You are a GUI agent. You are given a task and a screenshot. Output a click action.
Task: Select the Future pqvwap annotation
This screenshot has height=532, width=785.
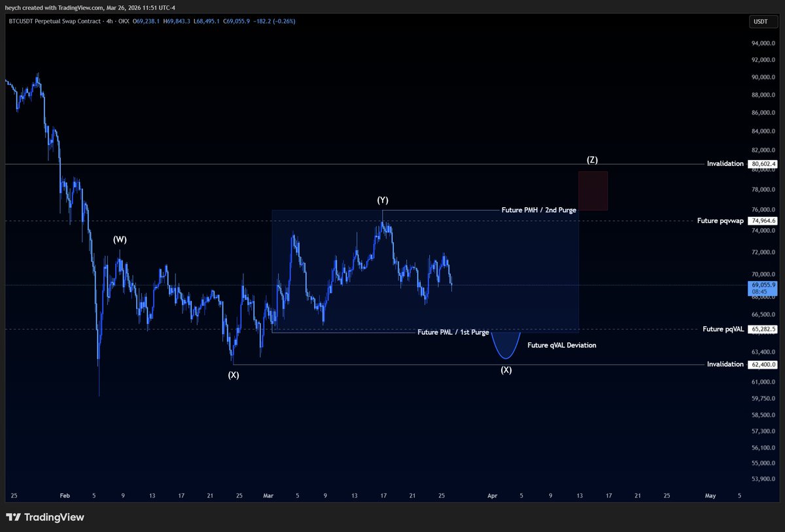pos(720,221)
